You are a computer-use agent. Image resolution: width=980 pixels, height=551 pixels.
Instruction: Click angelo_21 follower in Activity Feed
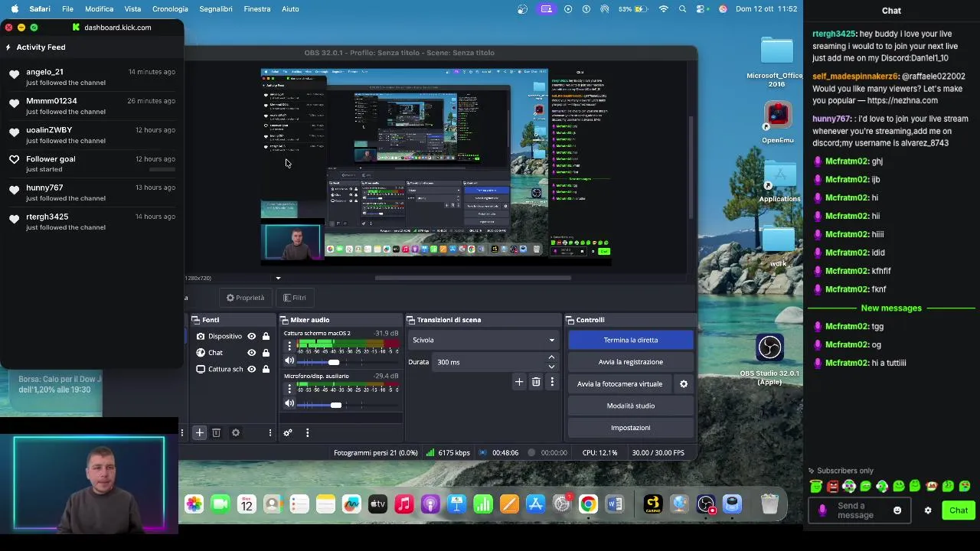[92, 77]
